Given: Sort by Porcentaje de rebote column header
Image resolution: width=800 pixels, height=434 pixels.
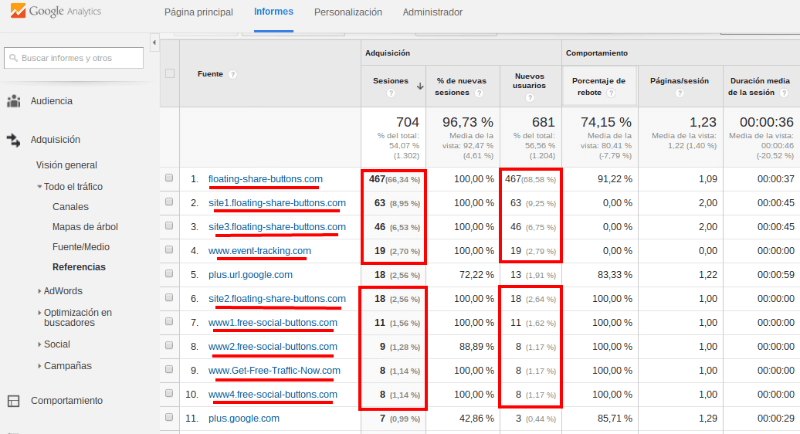Looking at the screenshot, I should pyautogui.click(x=598, y=87).
